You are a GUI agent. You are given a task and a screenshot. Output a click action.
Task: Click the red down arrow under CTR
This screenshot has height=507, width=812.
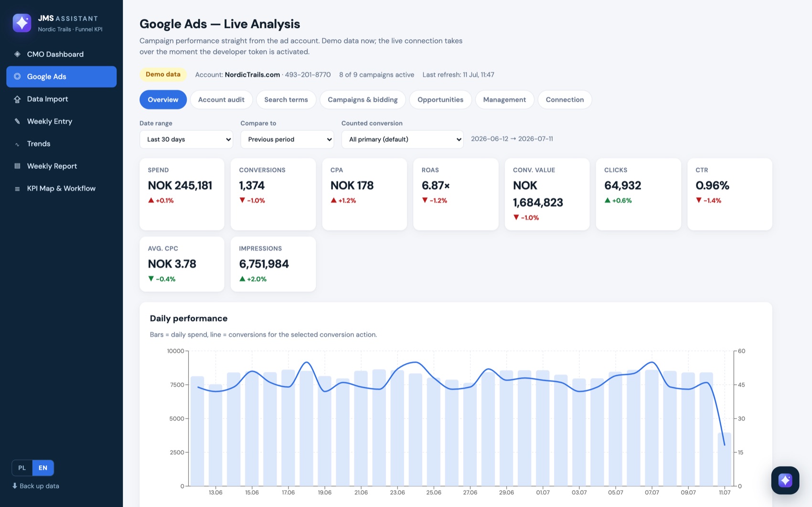click(x=699, y=201)
